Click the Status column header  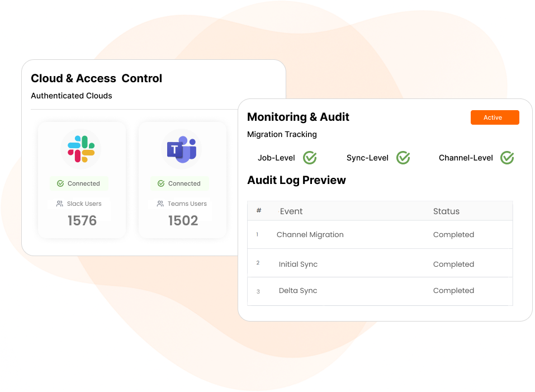tap(446, 211)
